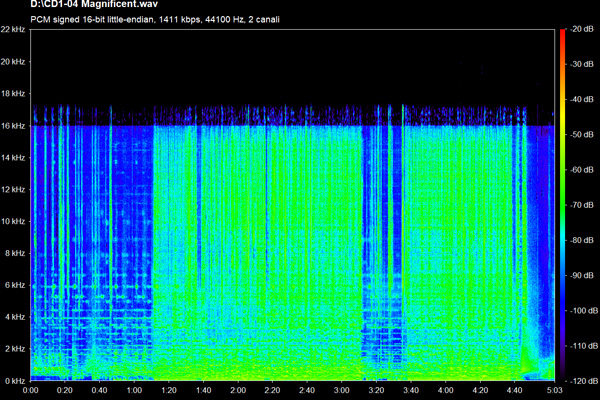Click the 6 kHz frequency axis label
600x400 pixels.
pos(15,285)
